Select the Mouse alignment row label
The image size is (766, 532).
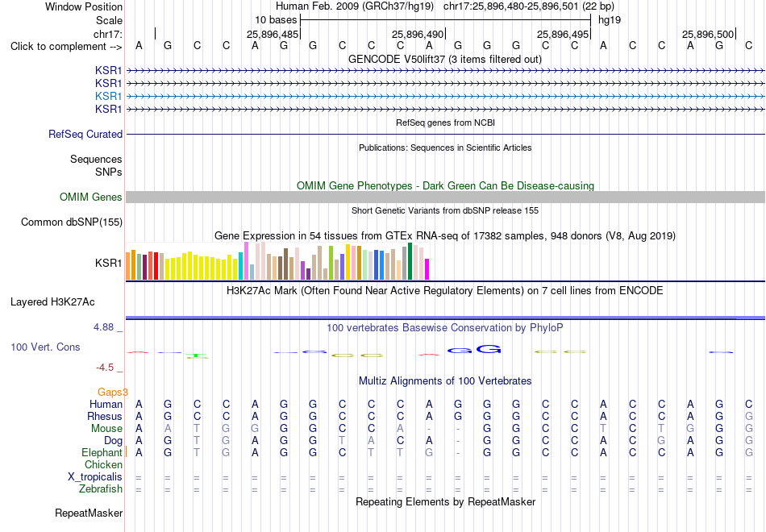[106, 429]
